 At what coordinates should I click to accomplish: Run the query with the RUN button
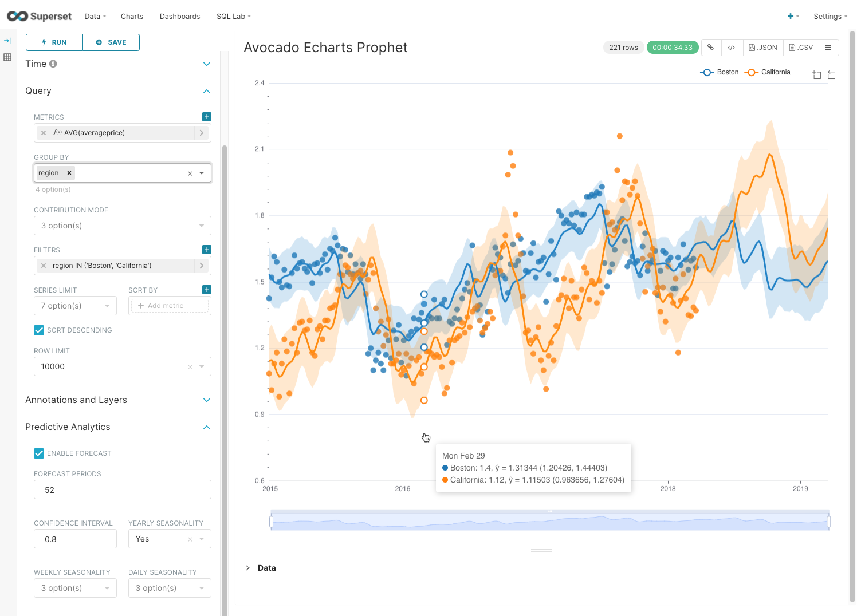[x=54, y=42]
